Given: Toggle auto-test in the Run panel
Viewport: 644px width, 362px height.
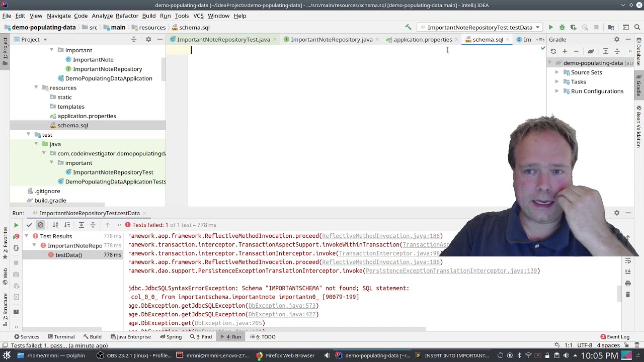Looking at the screenshot, I should (16, 248).
